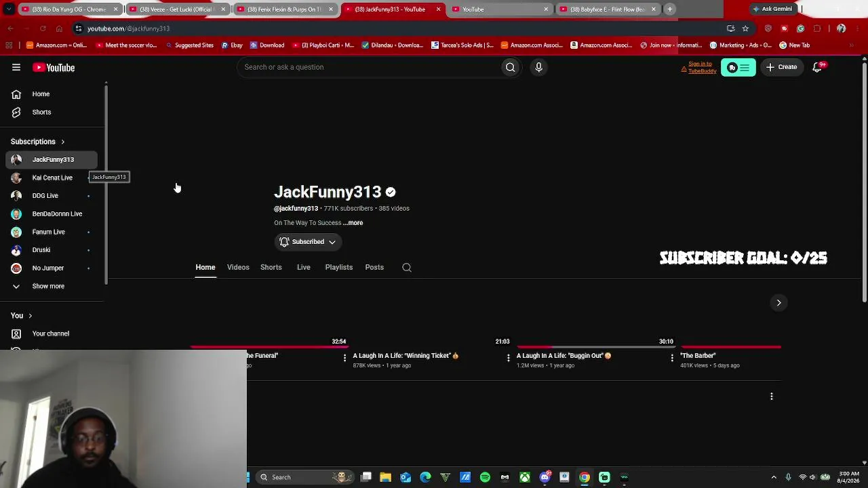Image resolution: width=868 pixels, height=488 pixels.
Task: Open options for the "Winning Ticket" video
Action: (508, 358)
